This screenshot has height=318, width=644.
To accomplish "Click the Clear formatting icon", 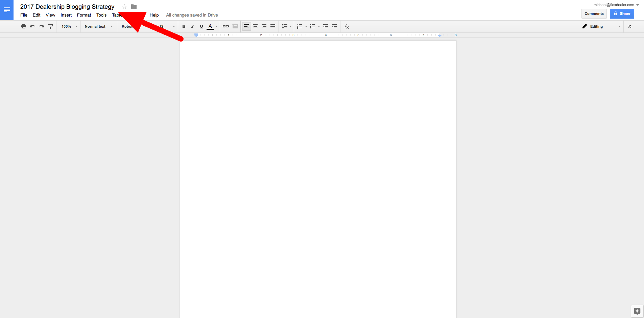I will pyautogui.click(x=346, y=26).
